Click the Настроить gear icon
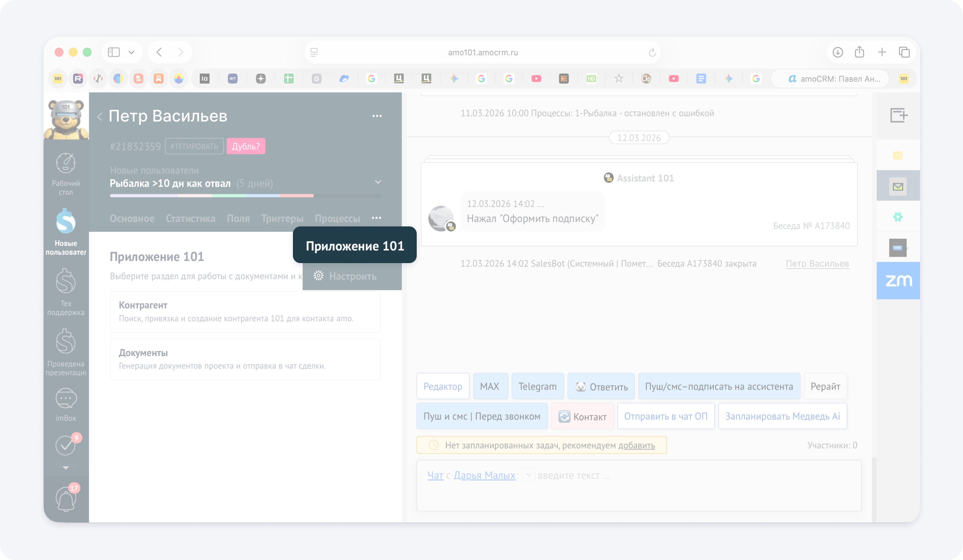This screenshot has width=963, height=560. pyautogui.click(x=318, y=276)
